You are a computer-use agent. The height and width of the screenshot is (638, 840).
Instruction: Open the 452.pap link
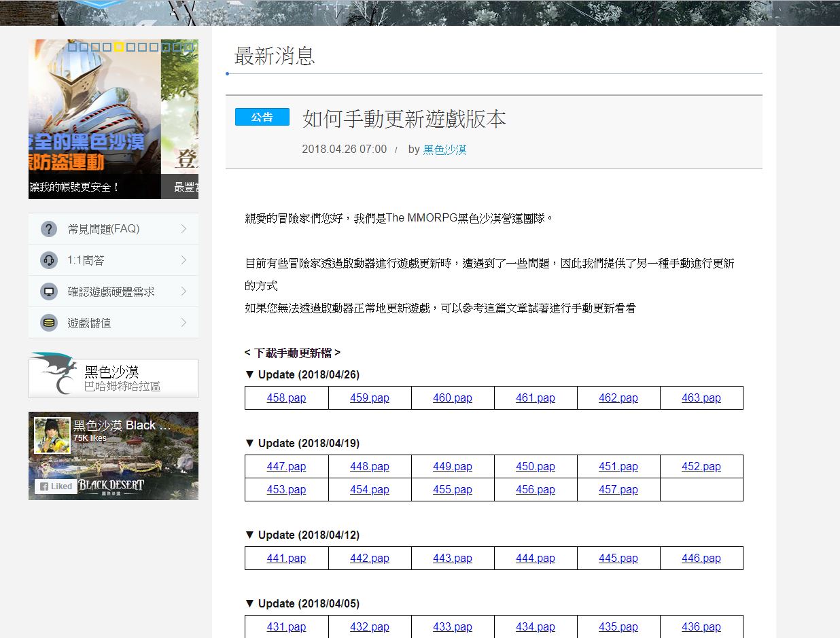[701, 467]
